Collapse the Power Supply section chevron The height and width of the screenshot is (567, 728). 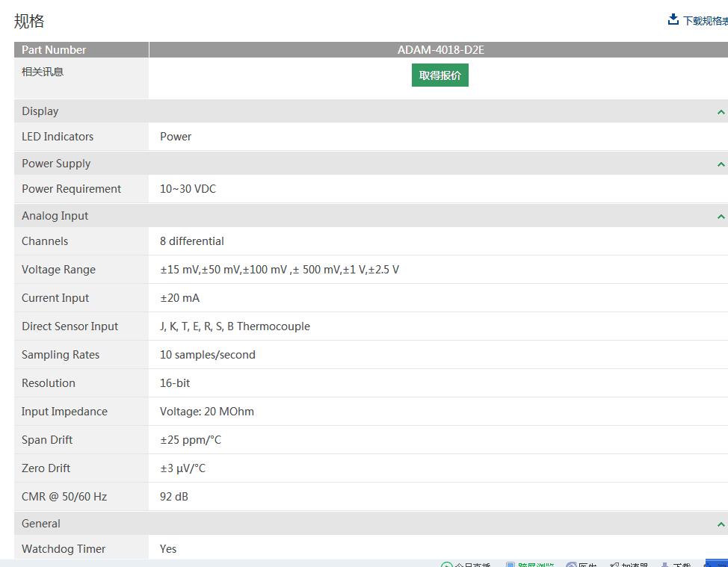coord(721,164)
